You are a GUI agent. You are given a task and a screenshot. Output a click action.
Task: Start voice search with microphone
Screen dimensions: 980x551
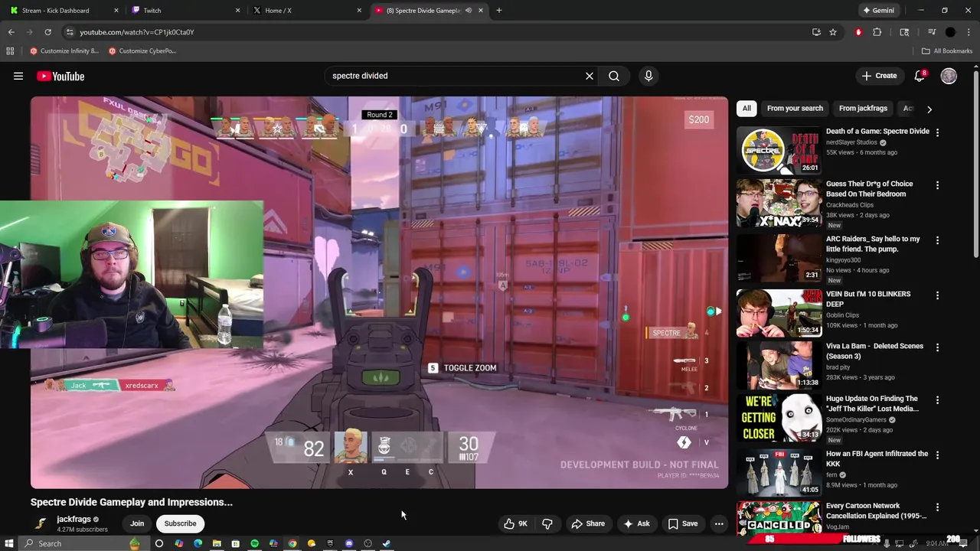(x=648, y=76)
